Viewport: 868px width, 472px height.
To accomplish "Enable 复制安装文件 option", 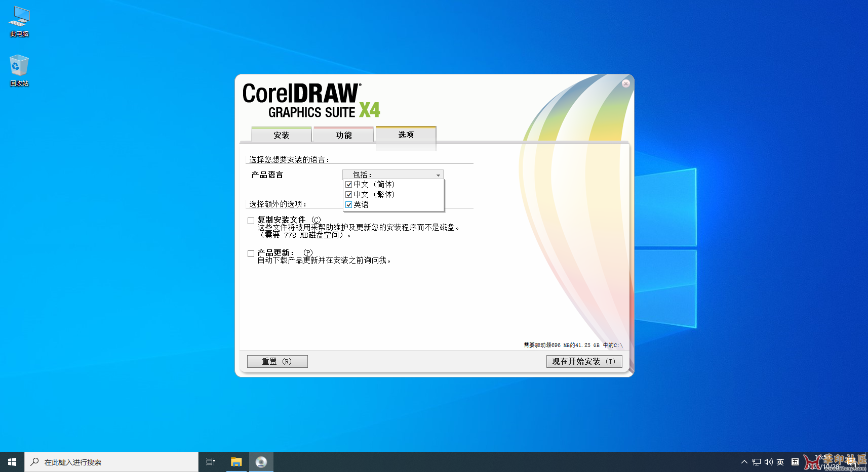I will [251, 220].
